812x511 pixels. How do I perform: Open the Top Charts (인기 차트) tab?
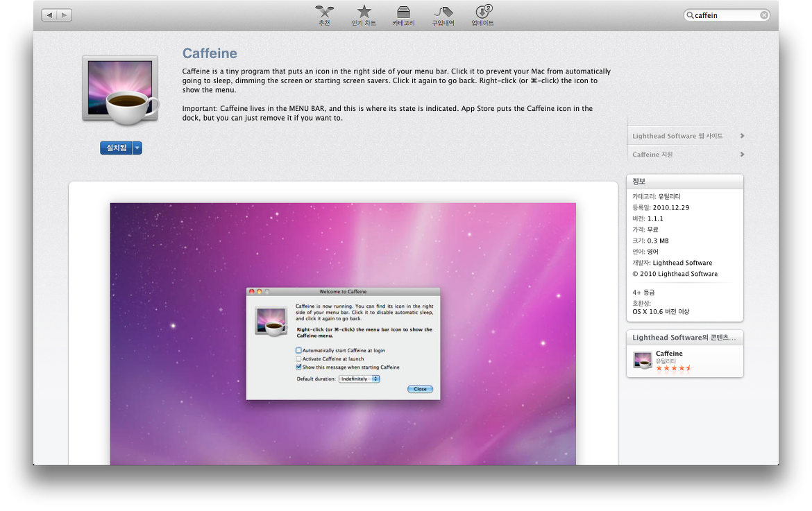coord(364,15)
